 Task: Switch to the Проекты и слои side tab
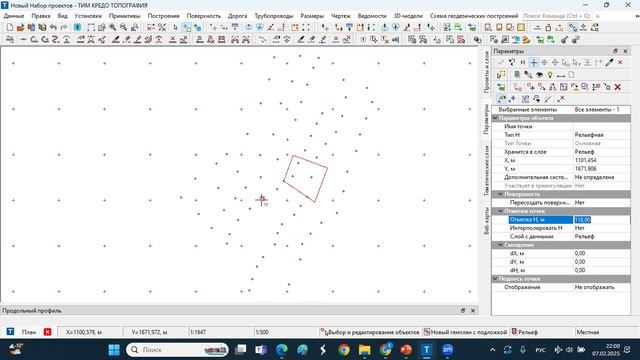click(486, 72)
